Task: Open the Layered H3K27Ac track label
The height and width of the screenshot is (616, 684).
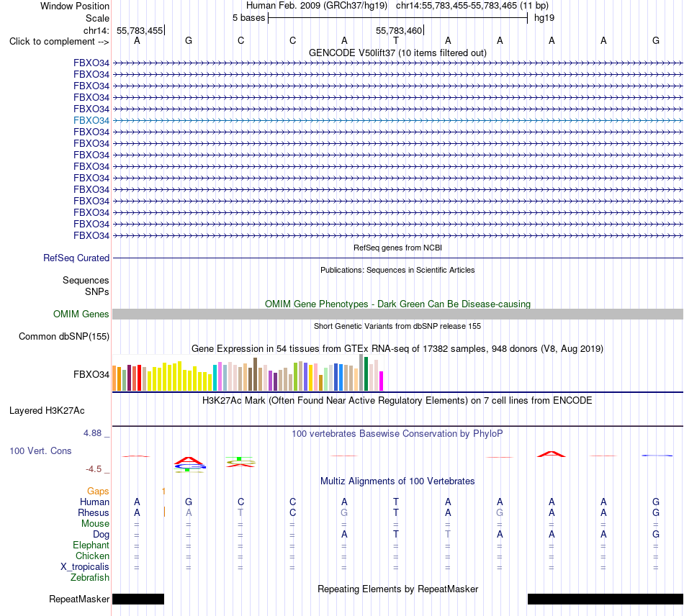Action: tap(47, 411)
